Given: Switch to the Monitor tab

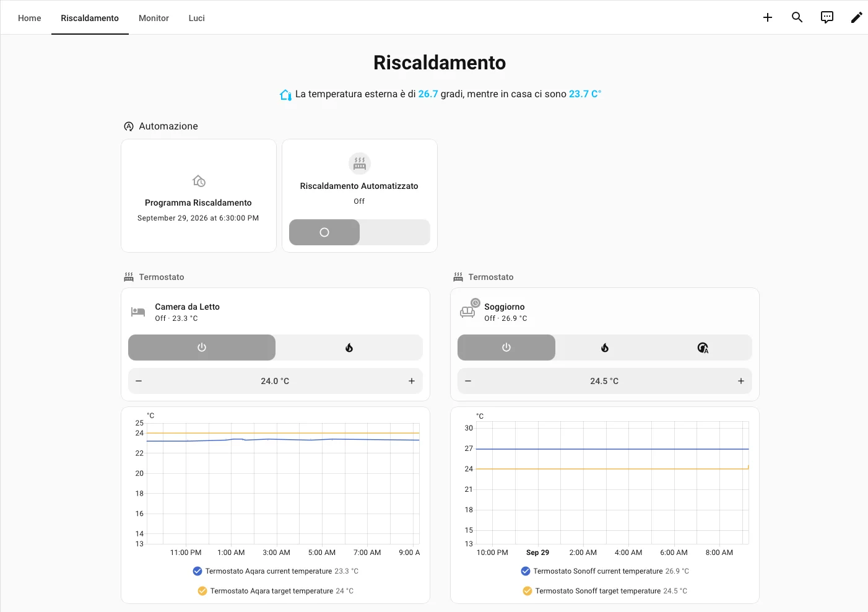Looking at the screenshot, I should tap(154, 18).
